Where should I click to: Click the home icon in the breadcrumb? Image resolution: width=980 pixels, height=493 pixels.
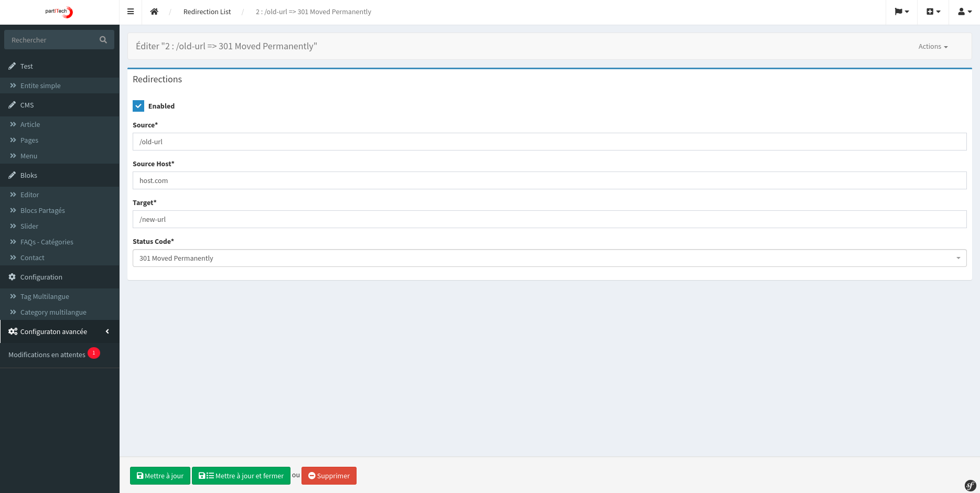tap(154, 11)
